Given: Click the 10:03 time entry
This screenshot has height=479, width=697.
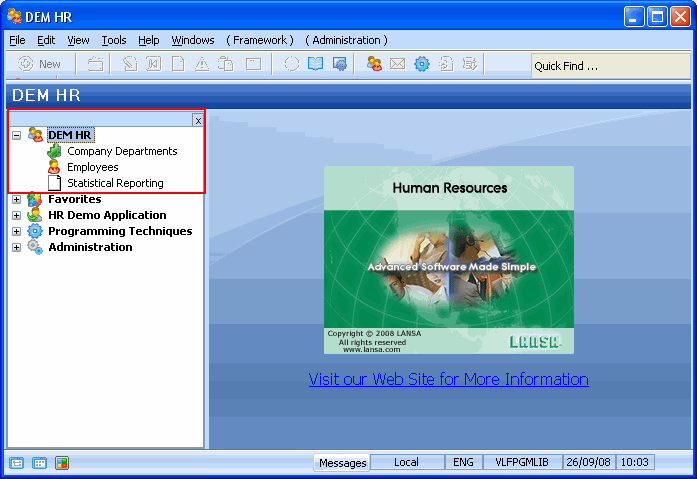Looking at the screenshot, I should tap(635, 462).
